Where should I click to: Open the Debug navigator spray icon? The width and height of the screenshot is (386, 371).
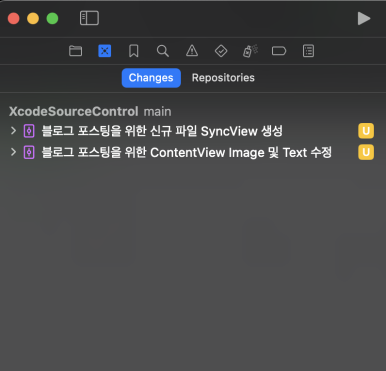250,51
